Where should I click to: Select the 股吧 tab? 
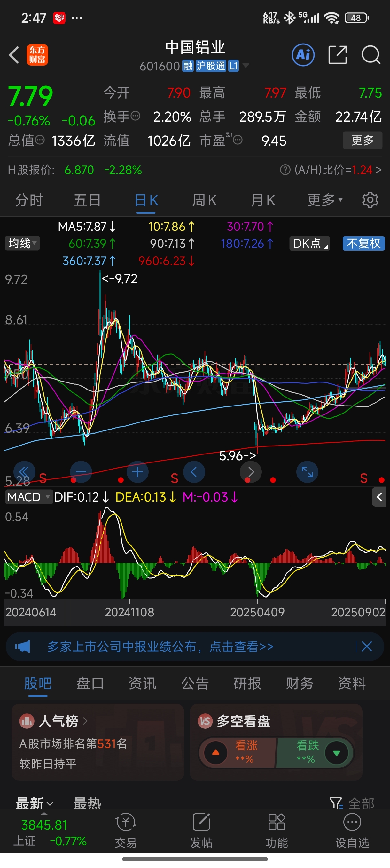coord(38,684)
